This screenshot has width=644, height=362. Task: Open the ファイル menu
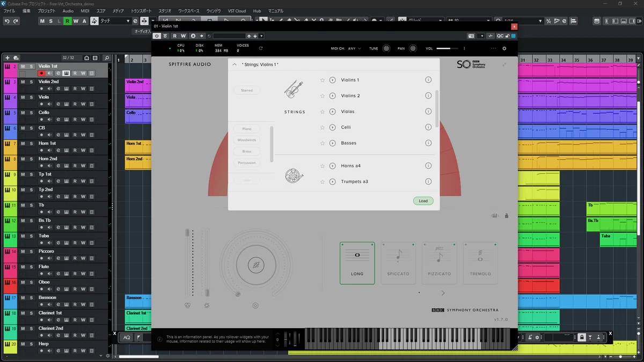click(x=10, y=11)
